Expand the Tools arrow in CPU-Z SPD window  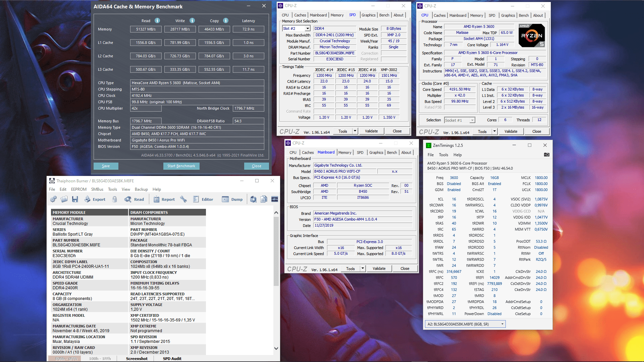click(355, 131)
